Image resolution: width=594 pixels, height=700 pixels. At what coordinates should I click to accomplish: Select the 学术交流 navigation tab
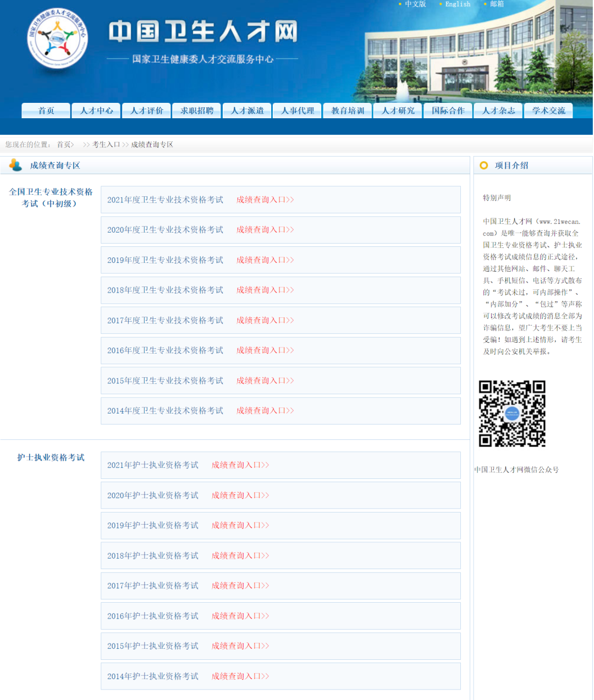[x=548, y=111]
